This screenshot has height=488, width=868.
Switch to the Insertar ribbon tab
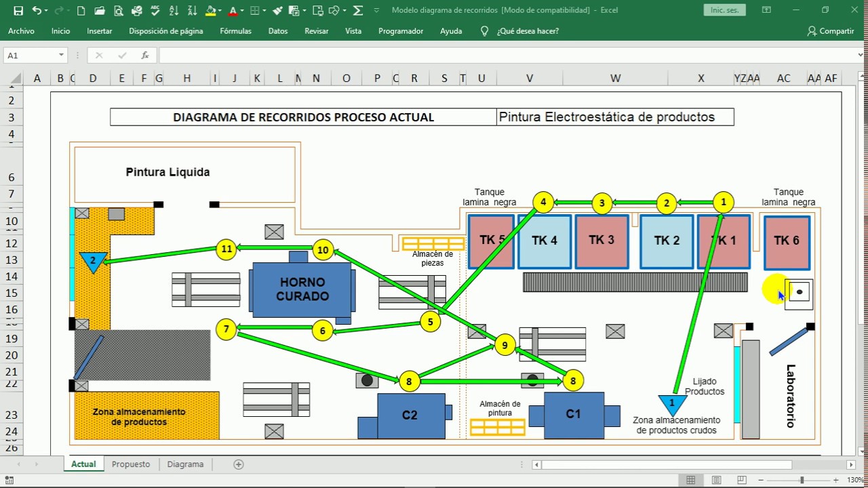[100, 31]
